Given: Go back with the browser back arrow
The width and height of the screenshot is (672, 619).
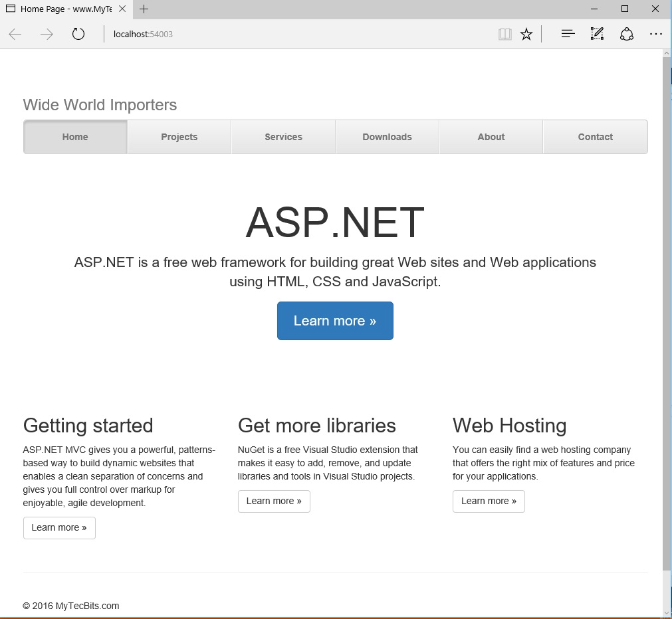Looking at the screenshot, I should (x=15, y=35).
